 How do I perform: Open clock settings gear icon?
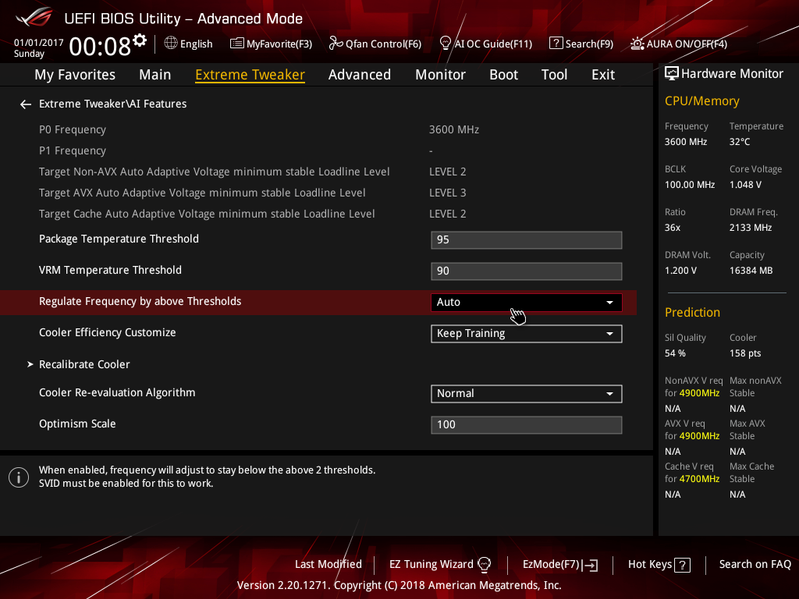tap(140, 40)
